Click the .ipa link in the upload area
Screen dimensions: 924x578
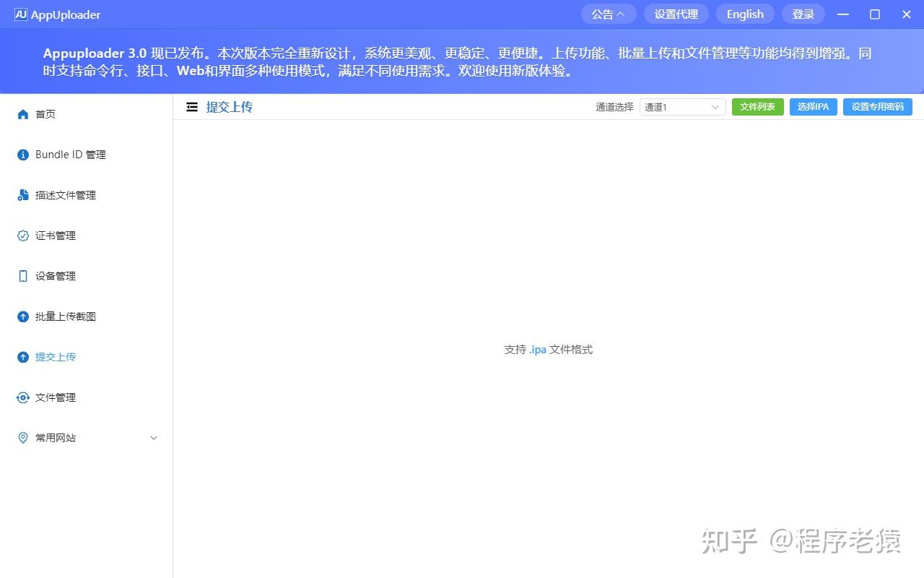pos(538,350)
